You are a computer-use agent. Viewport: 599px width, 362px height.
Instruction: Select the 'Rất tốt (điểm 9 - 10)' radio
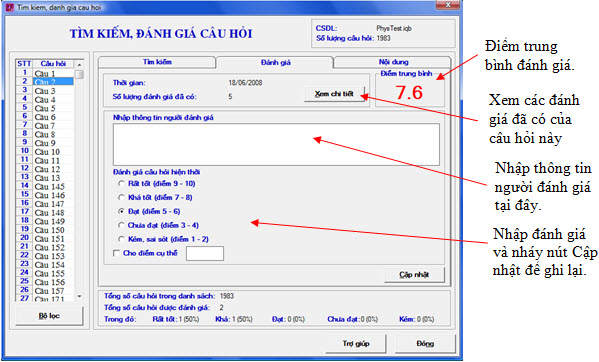[x=121, y=184]
